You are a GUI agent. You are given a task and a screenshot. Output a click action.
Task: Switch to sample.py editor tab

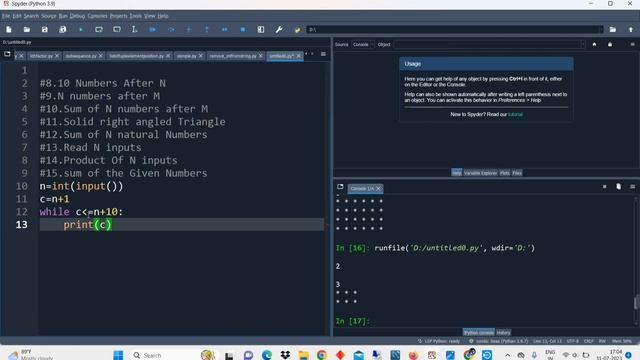click(187, 56)
